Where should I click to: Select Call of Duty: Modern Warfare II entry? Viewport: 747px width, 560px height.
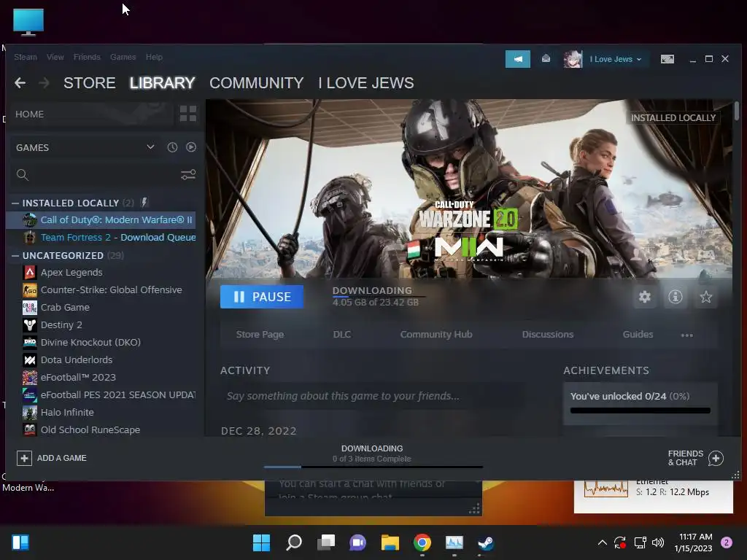102,220
